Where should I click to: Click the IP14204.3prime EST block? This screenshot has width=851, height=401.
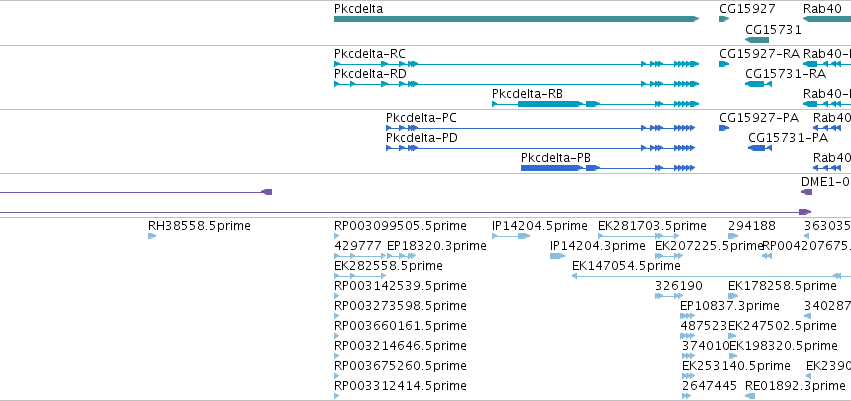click(557, 256)
